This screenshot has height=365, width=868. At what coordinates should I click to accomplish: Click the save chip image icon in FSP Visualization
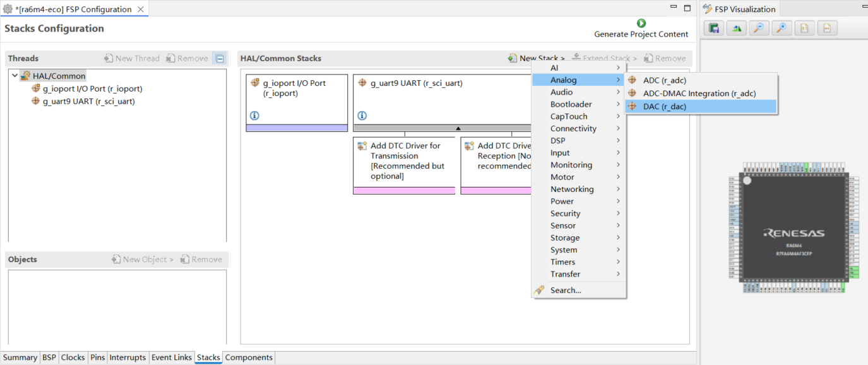714,28
